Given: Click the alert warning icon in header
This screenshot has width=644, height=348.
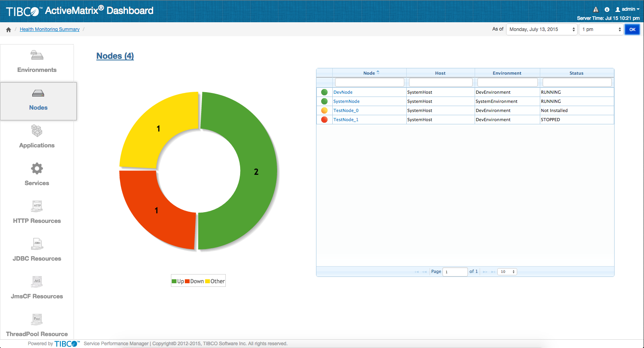Looking at the screenshot, I should pyautogui.click(x=596, y=10).
